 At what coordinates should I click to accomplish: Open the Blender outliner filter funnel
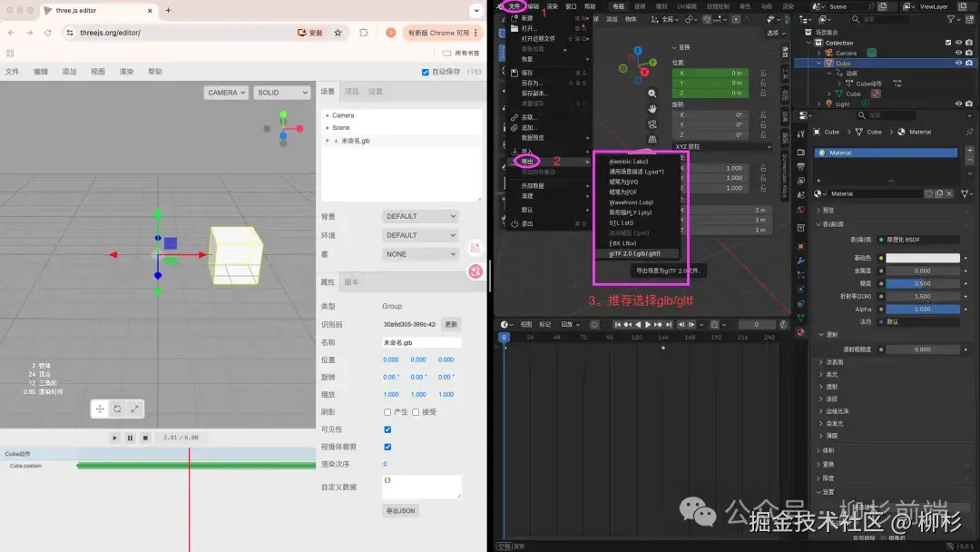point(951,19)
